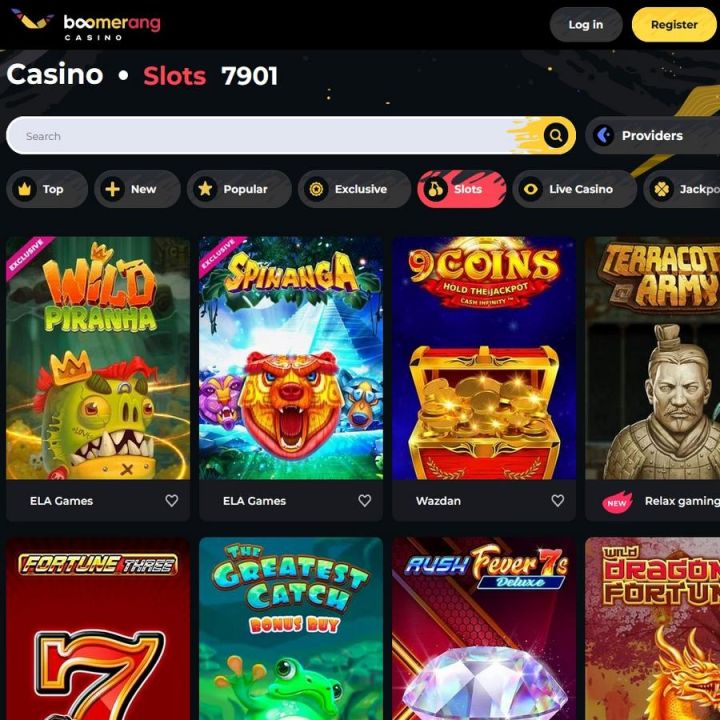Open the Providers dropdown
The image size is (720, 720).
(653, 135)
